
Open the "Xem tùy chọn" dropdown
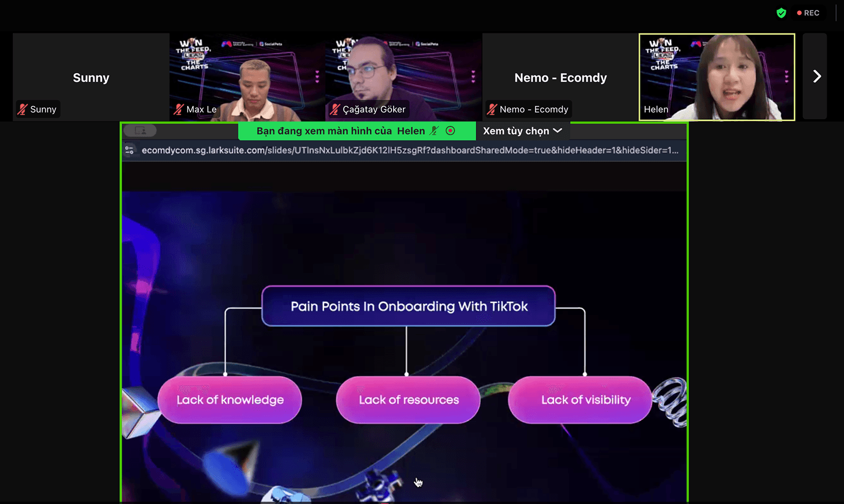click(517, 131)
